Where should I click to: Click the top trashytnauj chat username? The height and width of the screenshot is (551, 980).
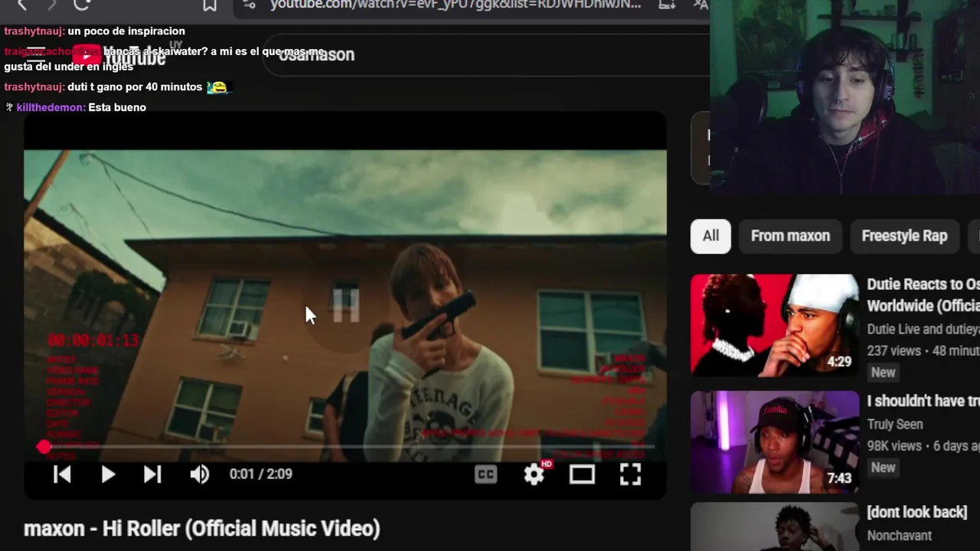(x=34, y=31)
